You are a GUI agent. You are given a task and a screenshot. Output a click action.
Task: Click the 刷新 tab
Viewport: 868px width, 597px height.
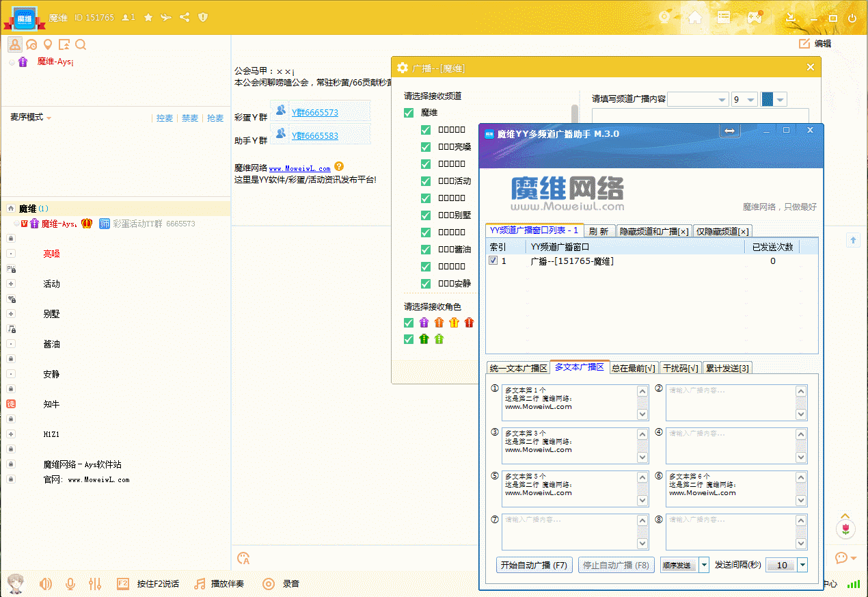tap(599, 231)
